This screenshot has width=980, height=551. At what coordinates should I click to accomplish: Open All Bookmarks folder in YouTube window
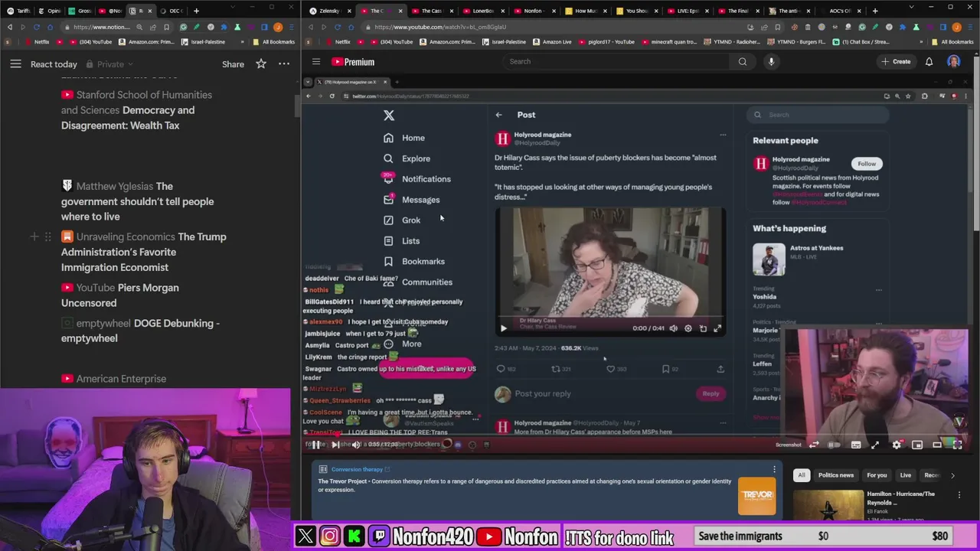(x=952, y=42)
